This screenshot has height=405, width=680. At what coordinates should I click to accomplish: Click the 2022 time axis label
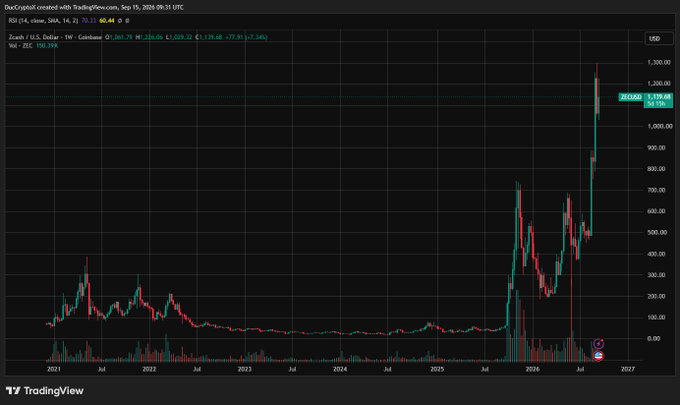click(149, 369)
